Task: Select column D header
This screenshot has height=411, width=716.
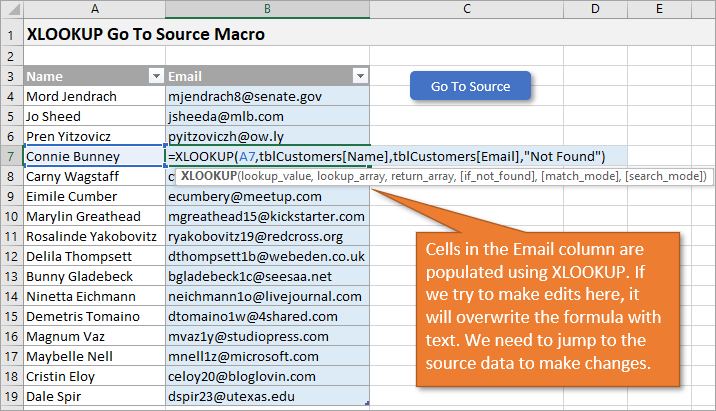Action: (x=595, y=9)
